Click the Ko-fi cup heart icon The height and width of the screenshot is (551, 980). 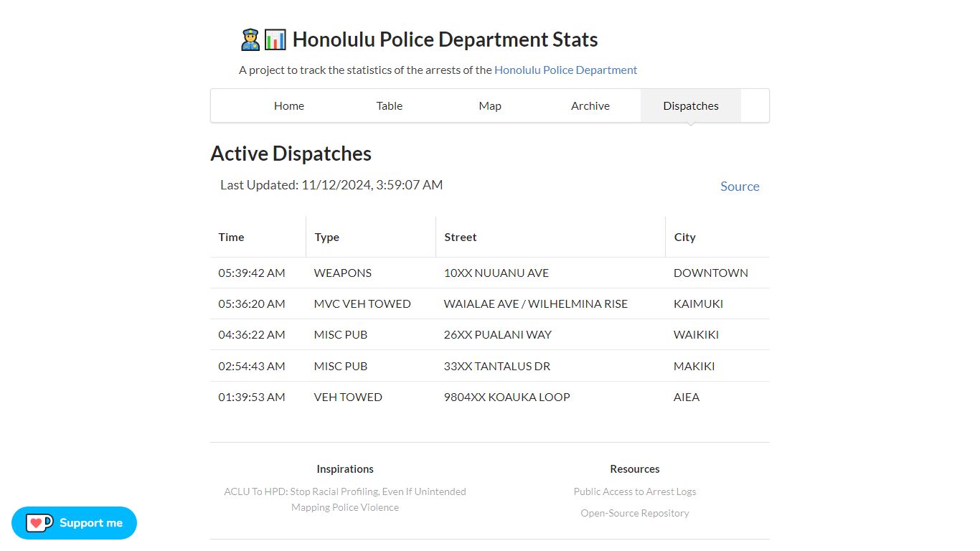39,523
